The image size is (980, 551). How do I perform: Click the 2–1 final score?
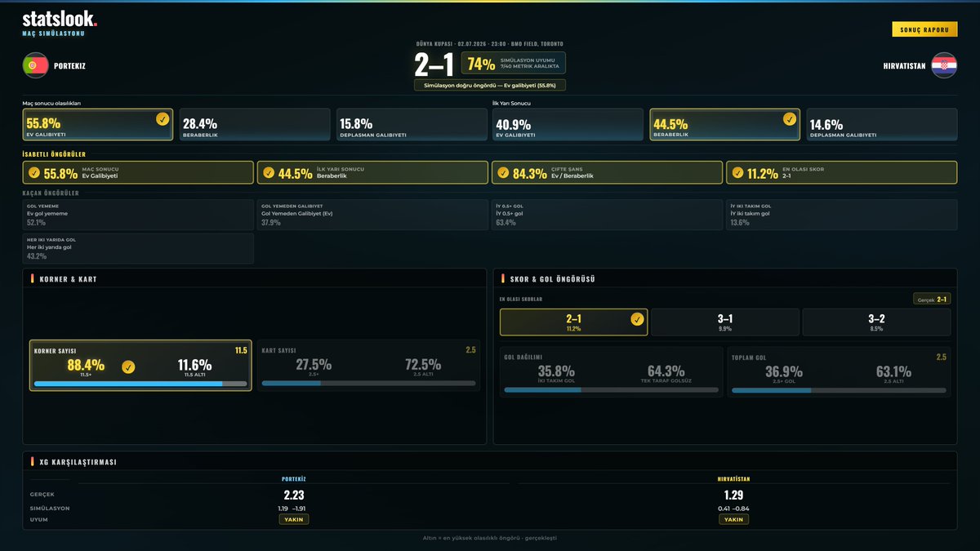click(x=433, y=64)
